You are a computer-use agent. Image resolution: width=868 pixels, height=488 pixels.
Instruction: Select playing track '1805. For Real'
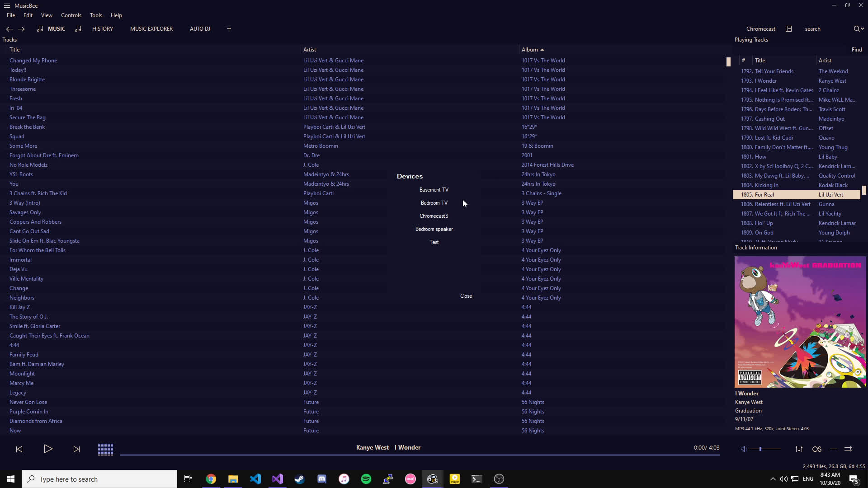pos(796,195)
